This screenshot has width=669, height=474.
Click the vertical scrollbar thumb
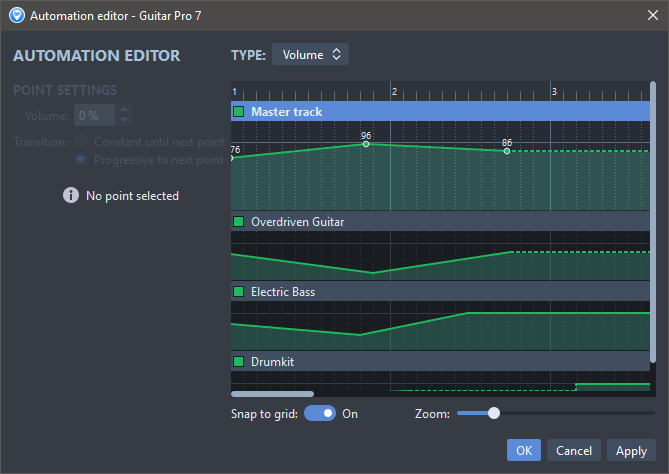pos(652,222)
